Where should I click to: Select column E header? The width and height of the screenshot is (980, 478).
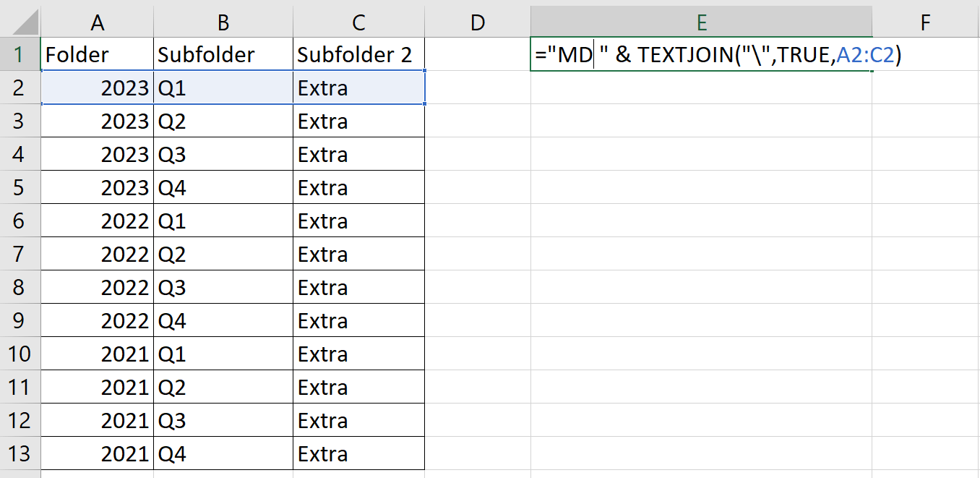tap(702, 22)
